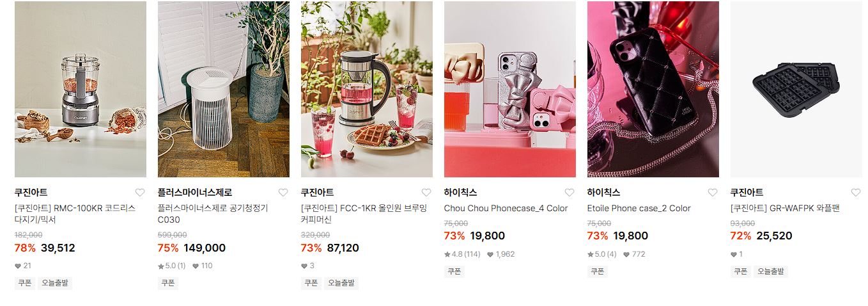This screenshot has width=868, height=306.
Task: Open the 플러스마이너스제로 brand link
Action: click(x=195, y=193)
